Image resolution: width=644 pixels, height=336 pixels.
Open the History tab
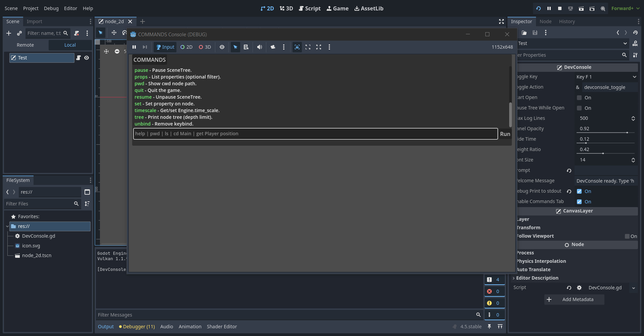pos(567,21)
